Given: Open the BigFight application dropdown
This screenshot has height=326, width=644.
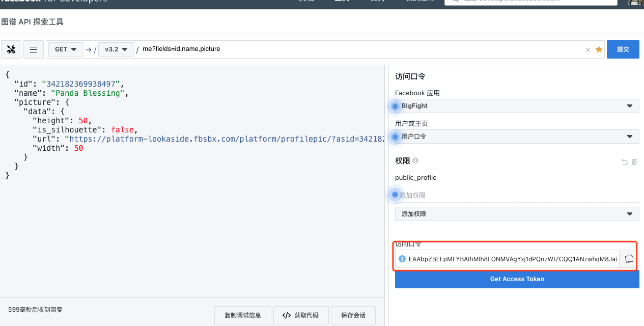Looking at the screenshot, I should click(517, 106).
